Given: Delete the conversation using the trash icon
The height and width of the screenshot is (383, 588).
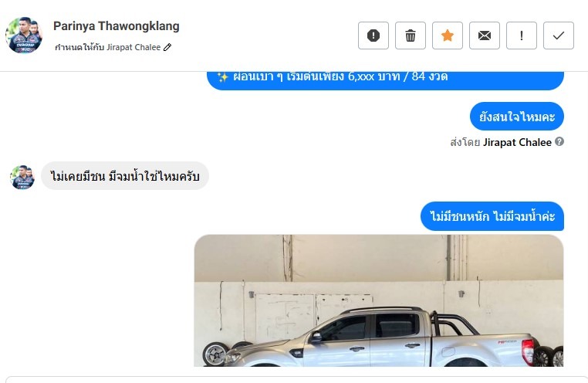Looking at the screenshot, I should coord(411,36).
